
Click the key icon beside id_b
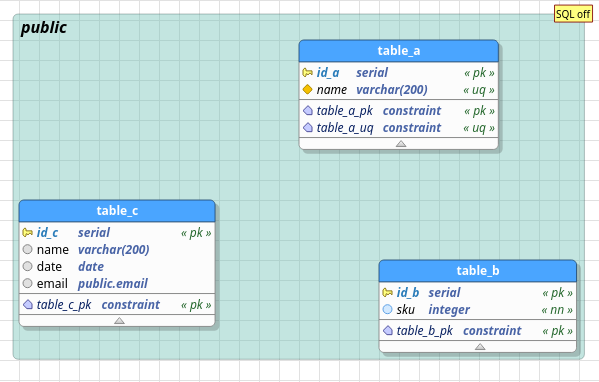pos(387,292)
